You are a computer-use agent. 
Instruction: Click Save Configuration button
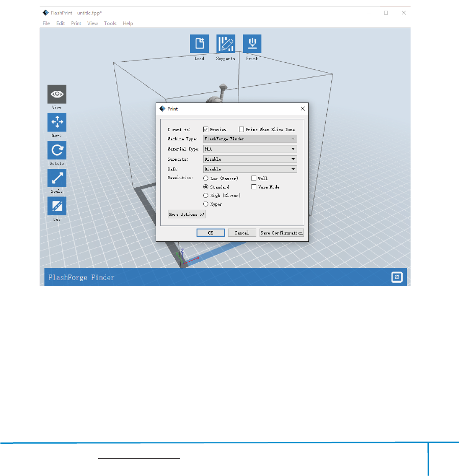(282, 233)
